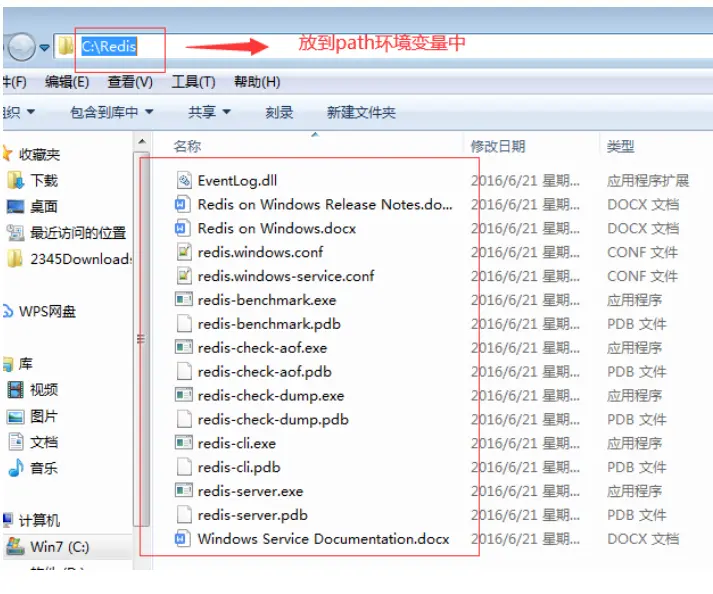This screenshot has height=594, width=713.
Task: Click the redis-check-aof.pdb file icon
Action: coord(184,371)
